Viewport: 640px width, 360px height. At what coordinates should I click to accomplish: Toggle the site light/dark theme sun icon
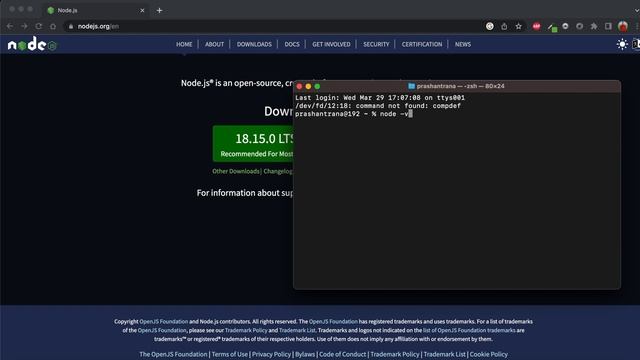(622, 44)
